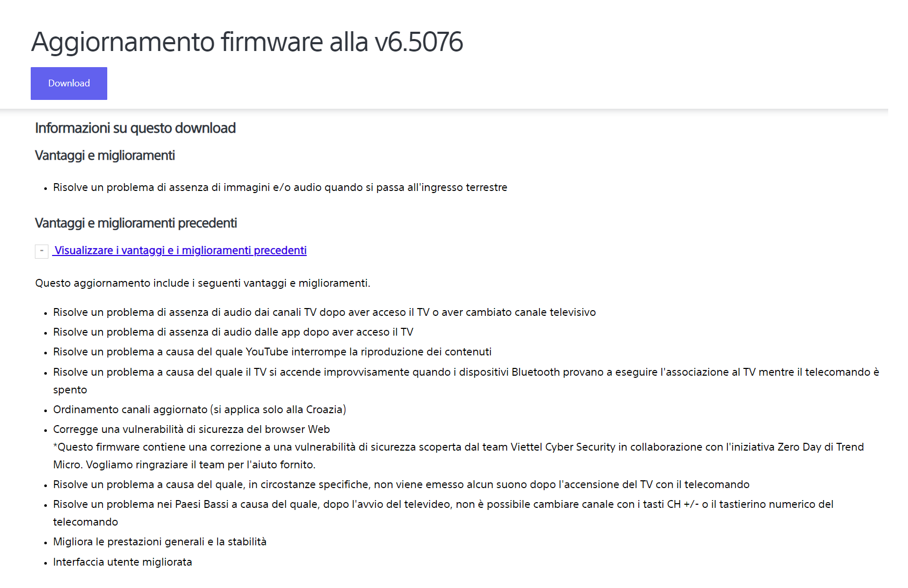
Task: Click the Web browser security vulnerability bullet
Action: coord(192,429)
